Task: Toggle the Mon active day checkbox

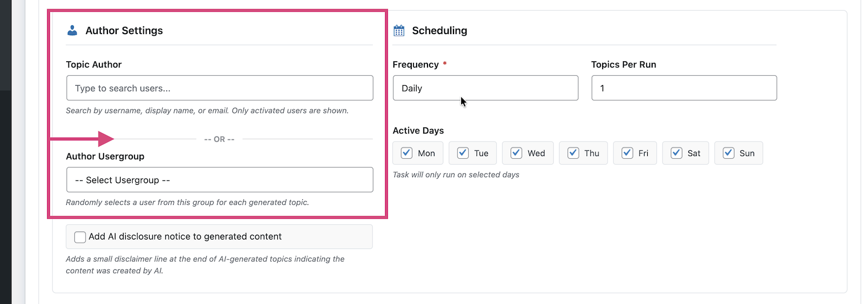Action: 406,153
